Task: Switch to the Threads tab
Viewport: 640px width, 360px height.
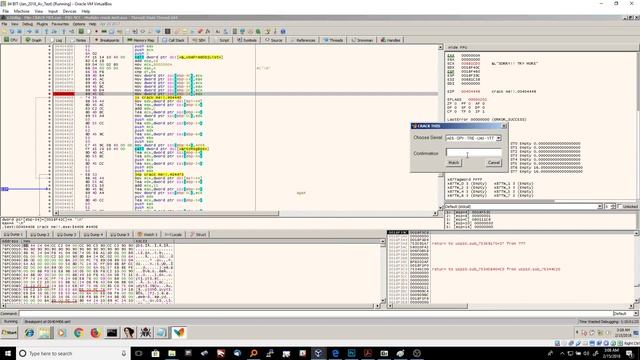Action: coord(333,40)
